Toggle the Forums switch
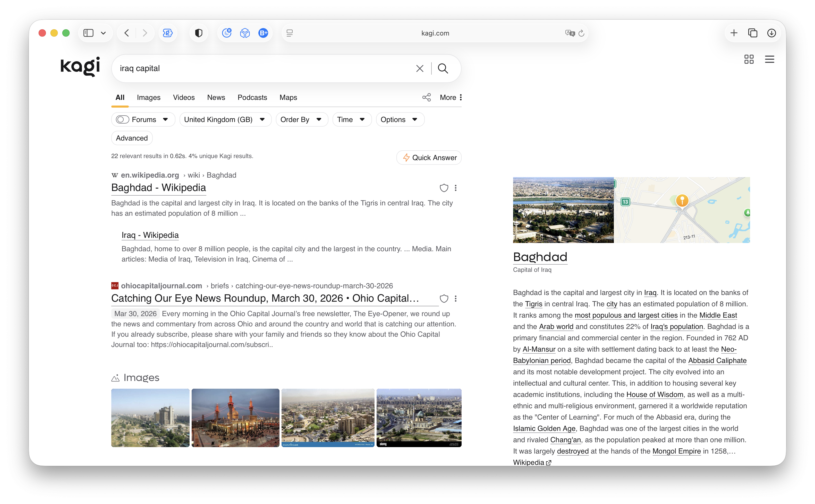The height and width of the screenshot is (504, 815). [122, 120]
